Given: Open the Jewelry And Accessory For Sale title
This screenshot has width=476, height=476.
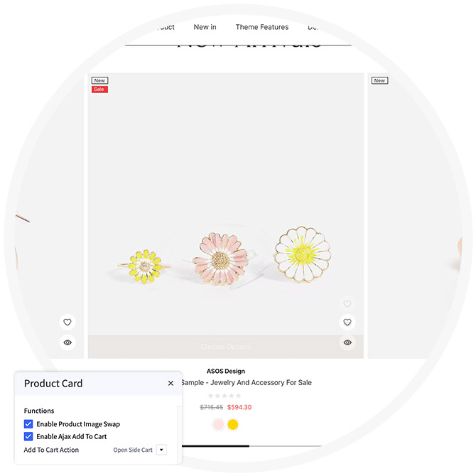Looking at the screenshot, I should [246, 382].
